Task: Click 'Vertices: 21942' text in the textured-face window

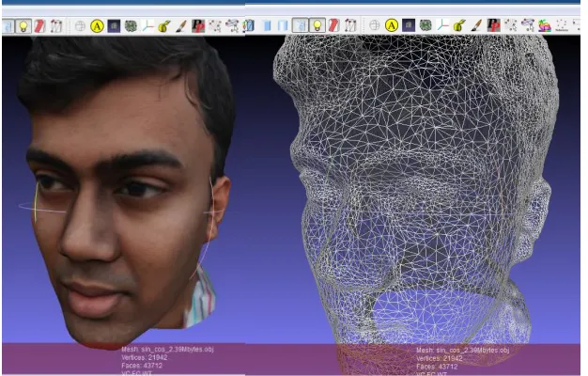Action: coord(145,357)
